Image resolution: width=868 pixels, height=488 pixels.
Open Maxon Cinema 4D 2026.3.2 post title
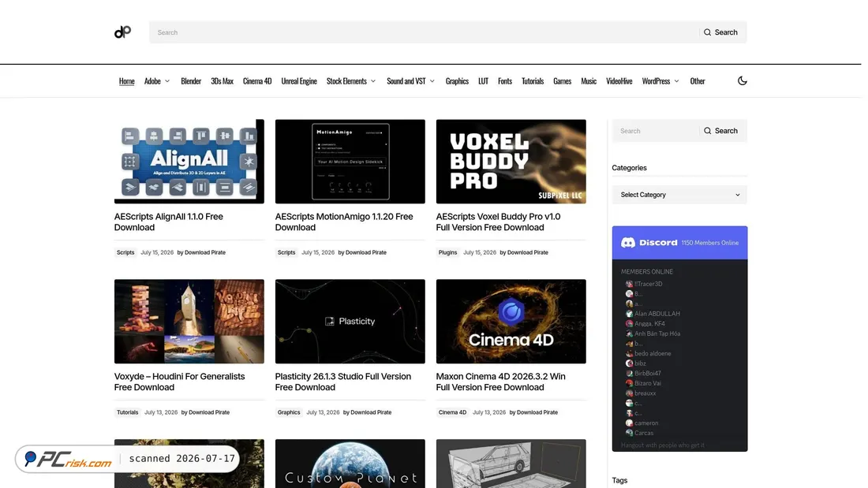coord(500,382)
